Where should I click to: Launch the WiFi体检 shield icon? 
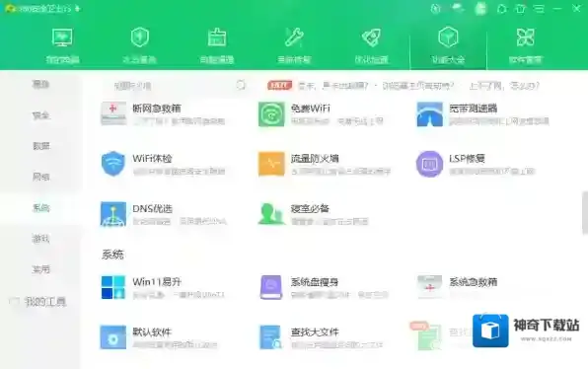(113, 164)
